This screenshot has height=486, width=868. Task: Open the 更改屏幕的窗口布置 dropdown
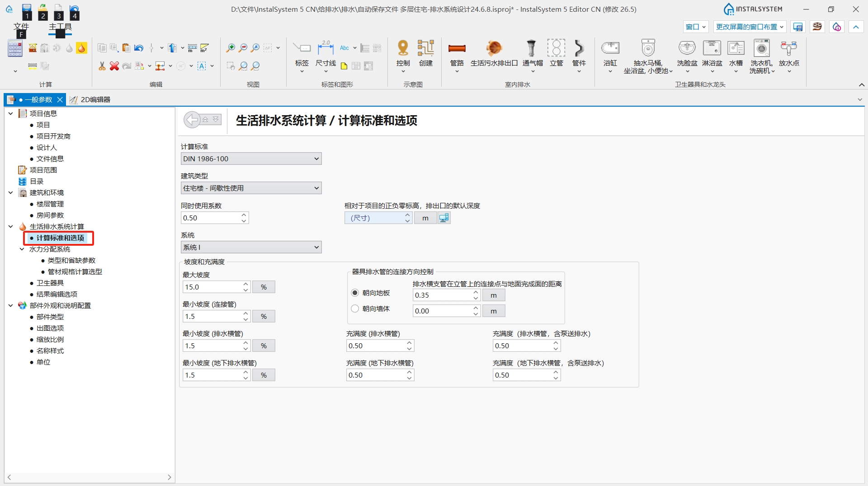point(750,27)
